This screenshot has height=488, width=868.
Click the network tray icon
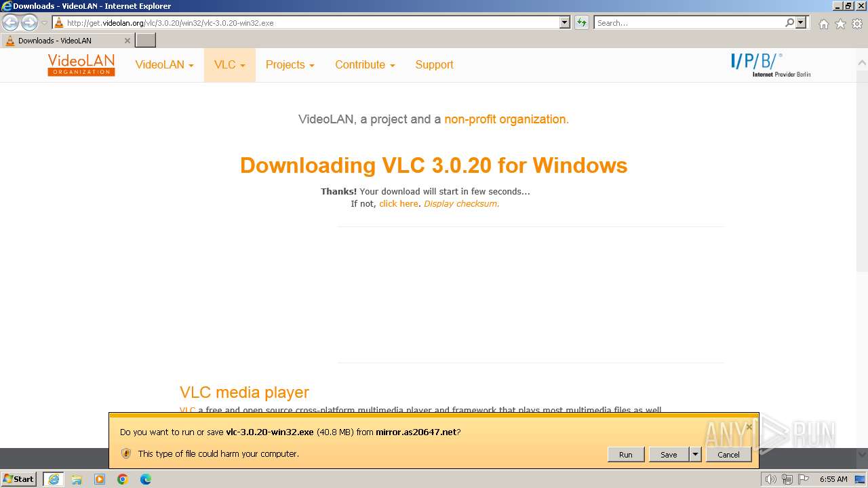pyautogui.click(x=787, y=479)
